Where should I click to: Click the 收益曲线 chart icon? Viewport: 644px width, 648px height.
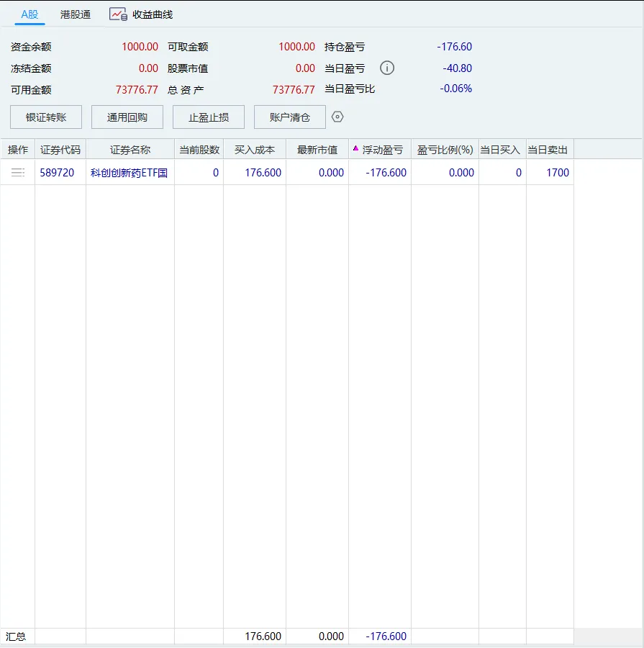coord(118,14)
